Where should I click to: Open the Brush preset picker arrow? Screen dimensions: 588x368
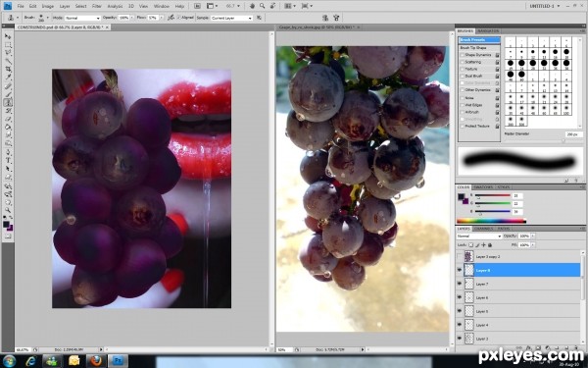coord(48,18)
